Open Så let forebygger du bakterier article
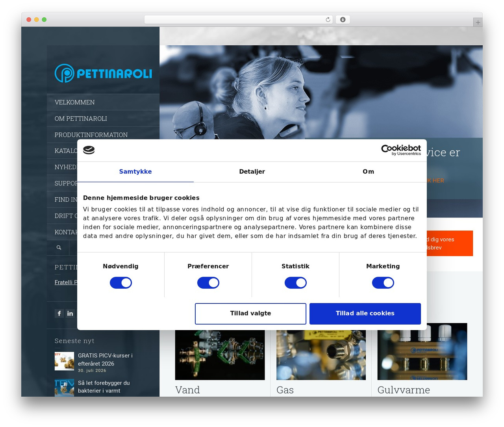 104,387
